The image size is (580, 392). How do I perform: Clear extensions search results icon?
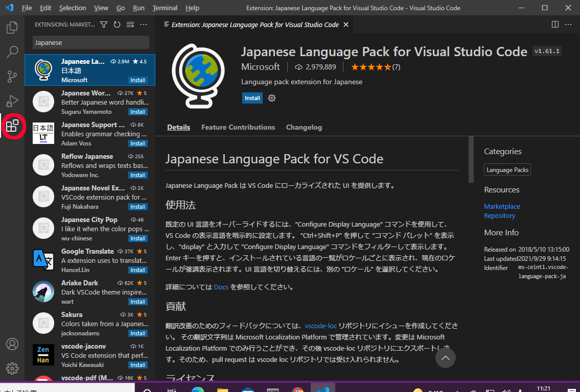130,24
